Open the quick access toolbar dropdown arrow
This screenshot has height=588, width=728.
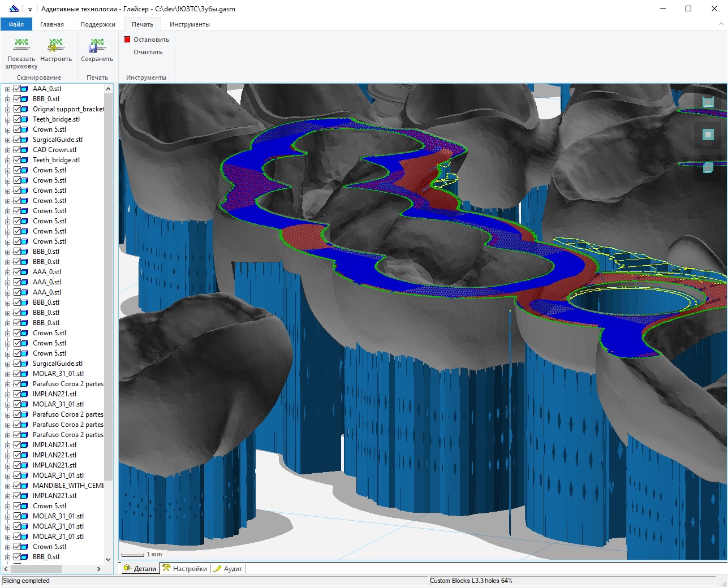pyautogui.click(x=30, y=9)
